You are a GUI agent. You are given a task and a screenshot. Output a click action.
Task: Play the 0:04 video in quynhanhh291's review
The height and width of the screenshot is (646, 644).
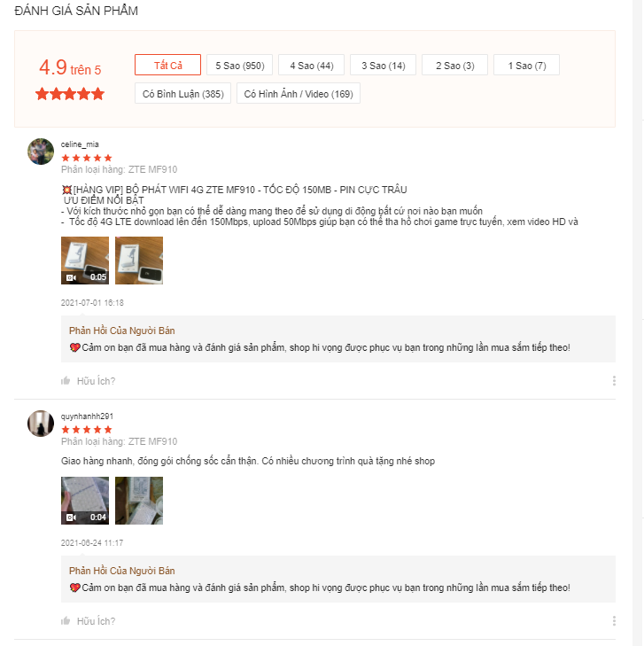85,501
